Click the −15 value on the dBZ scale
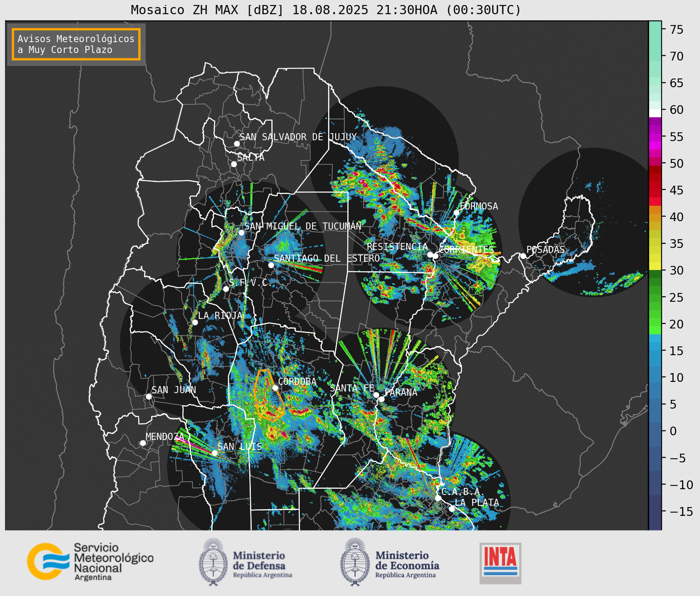 (x=681, y=511)
